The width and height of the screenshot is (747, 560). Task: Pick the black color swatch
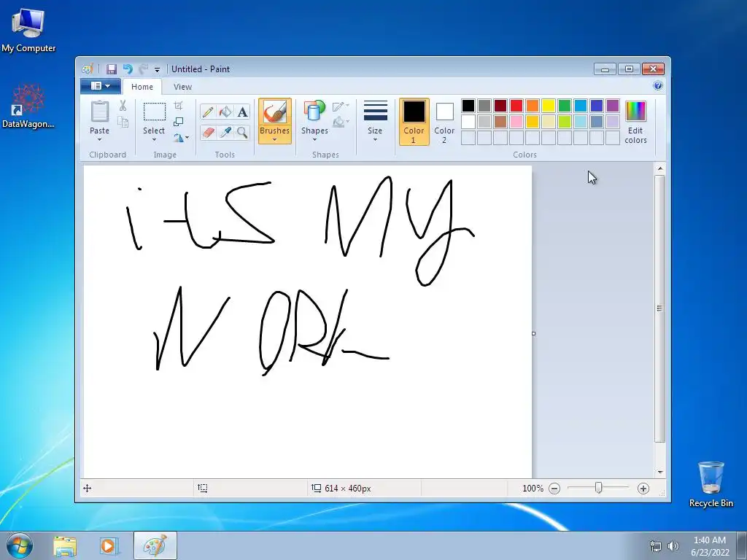click(x=468, y=106)
